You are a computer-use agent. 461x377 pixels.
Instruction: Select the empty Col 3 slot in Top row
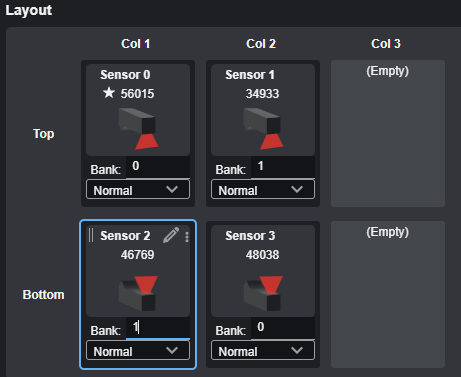pyautogui.click(x=388, y=133)
